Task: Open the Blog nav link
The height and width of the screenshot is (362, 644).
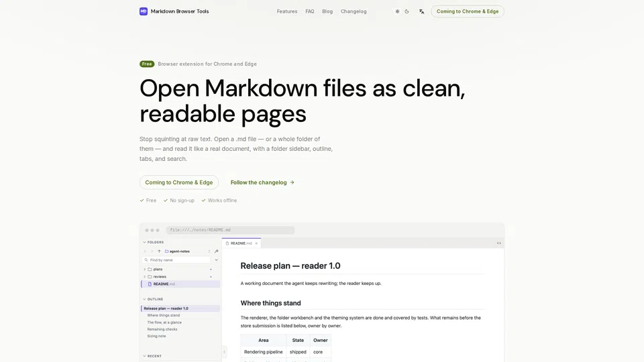Action: click(x=327, y=11)
